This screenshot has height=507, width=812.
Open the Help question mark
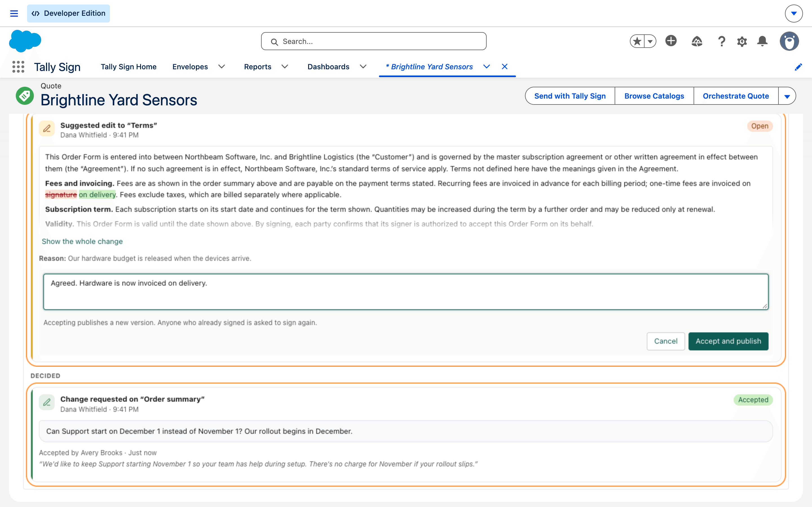click(x=721, y=41)
